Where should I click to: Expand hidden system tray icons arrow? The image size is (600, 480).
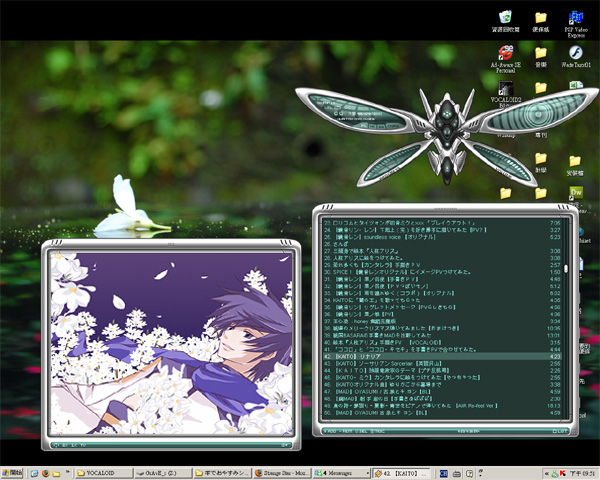[x=546, y=474]
